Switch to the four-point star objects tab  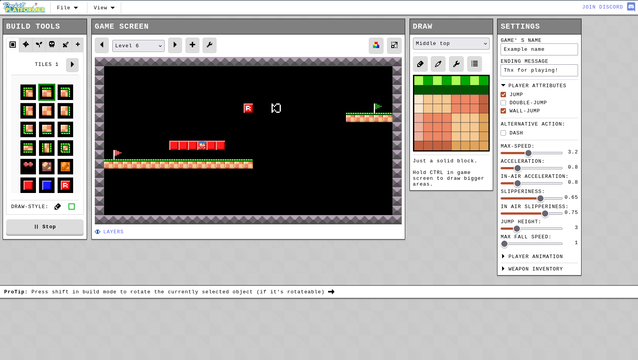coord(26,45)
